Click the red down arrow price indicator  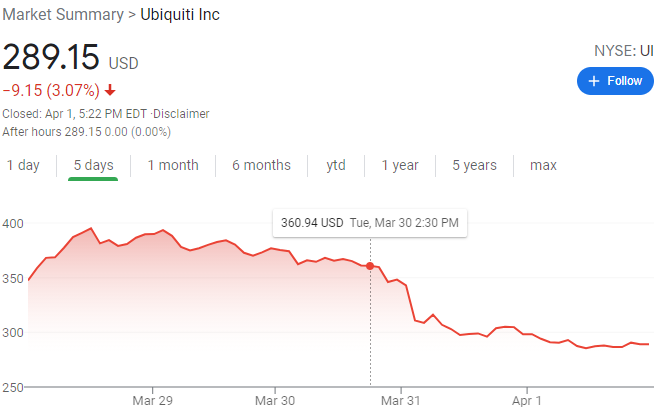point(110,90)
